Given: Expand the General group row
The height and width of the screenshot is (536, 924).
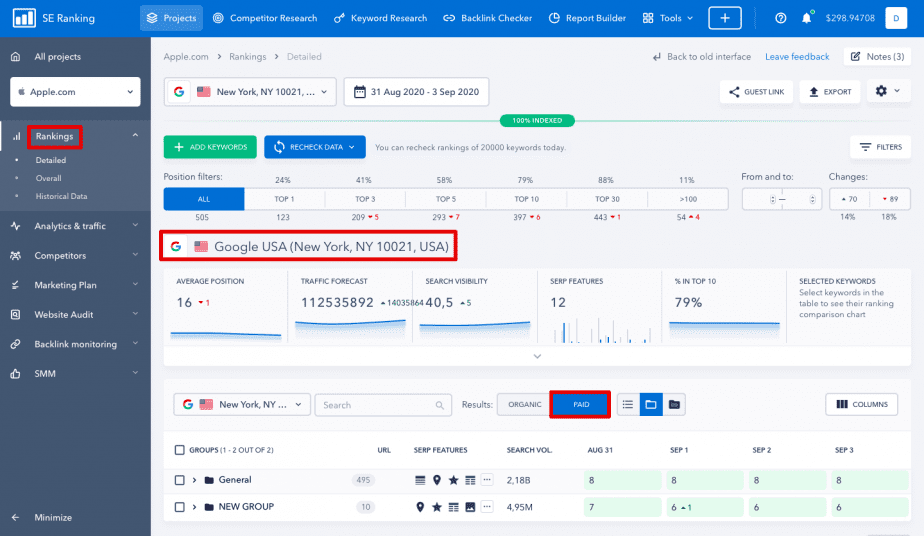Looking at the screenshot, I should 194,480.
